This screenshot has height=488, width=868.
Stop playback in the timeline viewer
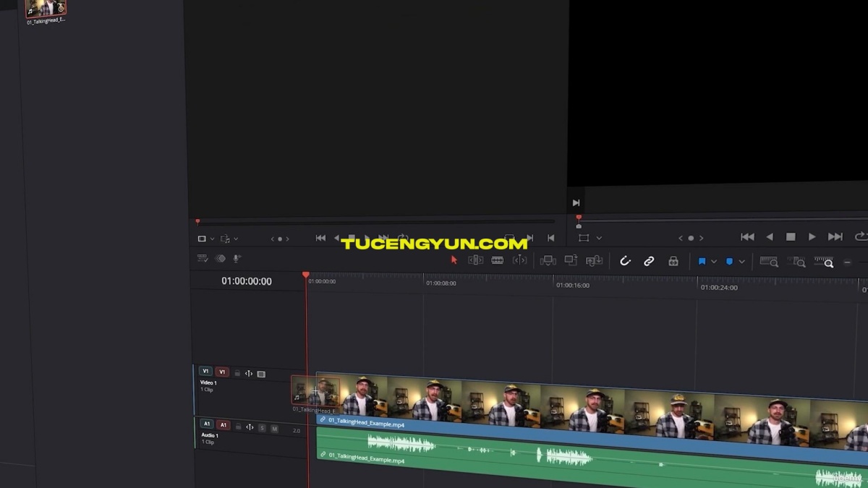click(791, 237)
